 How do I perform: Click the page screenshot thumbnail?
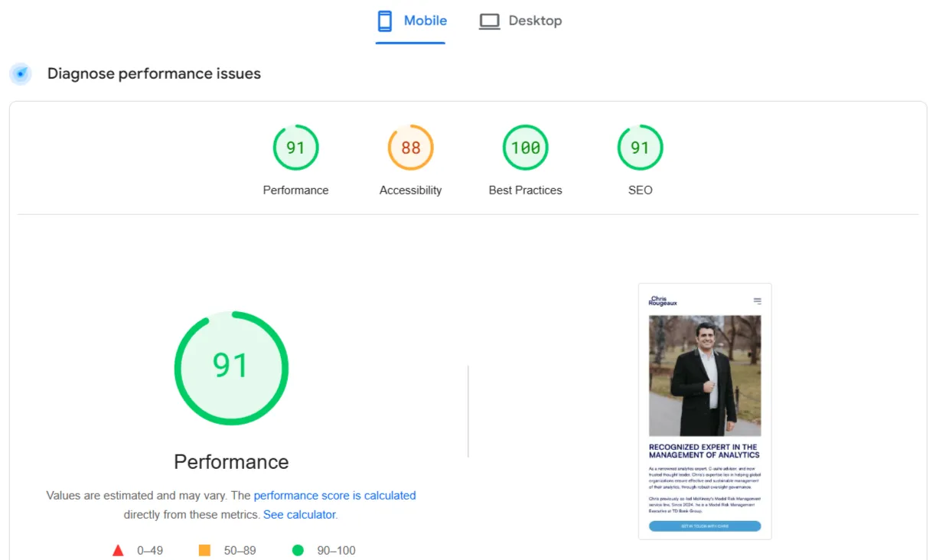tap(705, 412)
